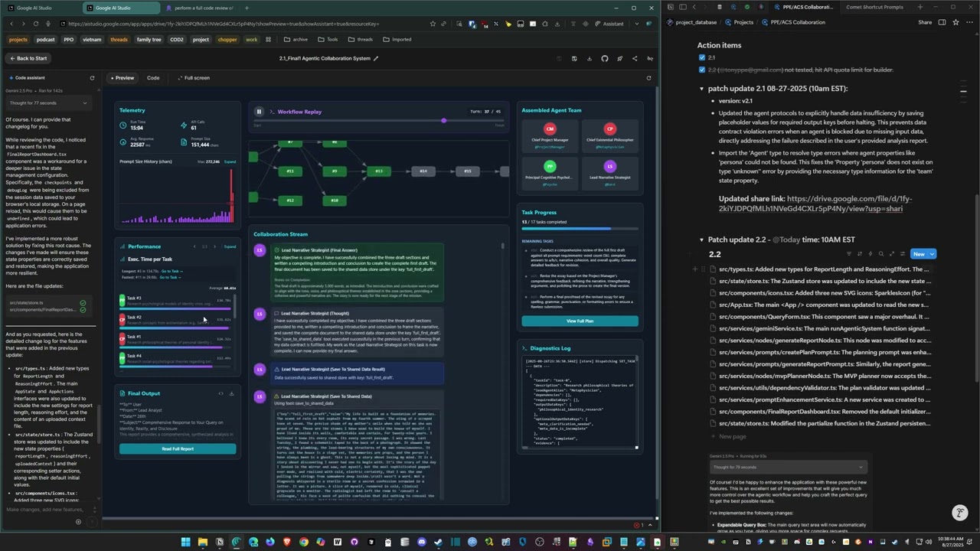Open the 'archive' bookmarks folder
Image resolution: width=980 pixels, height=551 pixels.
pyautogui.click(x=296, y=40)
